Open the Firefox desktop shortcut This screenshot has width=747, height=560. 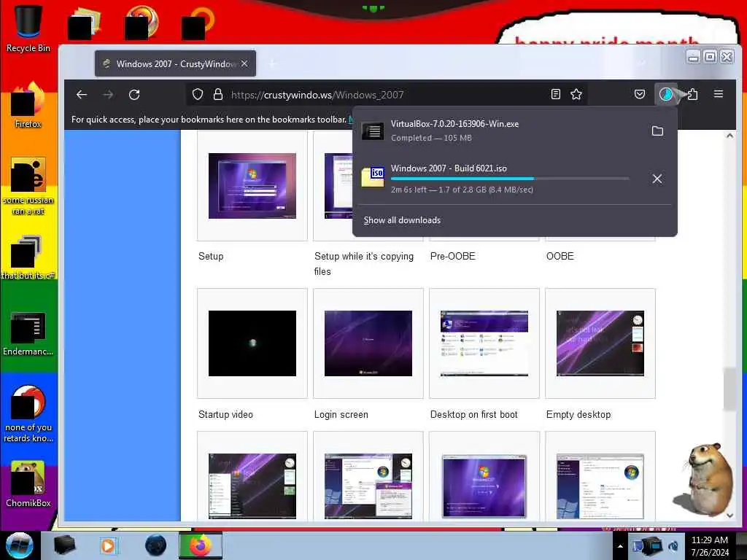coord(28,105)
